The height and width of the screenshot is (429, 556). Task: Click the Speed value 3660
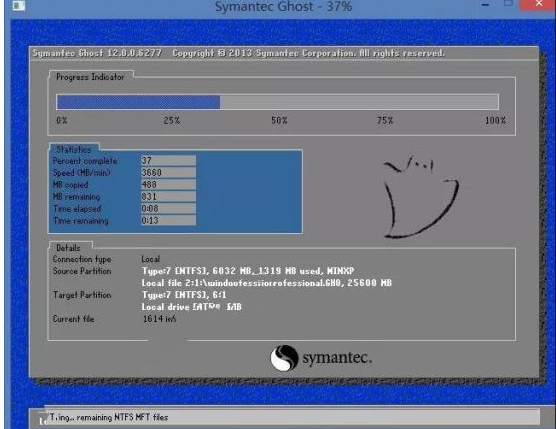tap(168, 173)
